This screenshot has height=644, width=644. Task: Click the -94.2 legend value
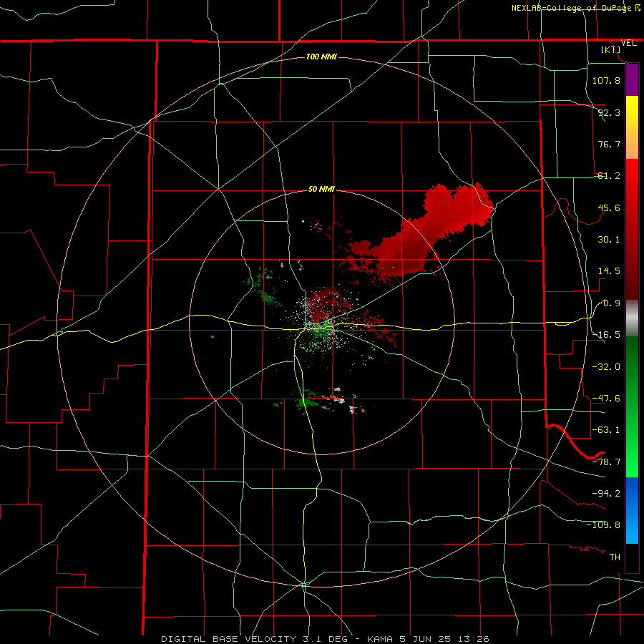pos(606,493)
